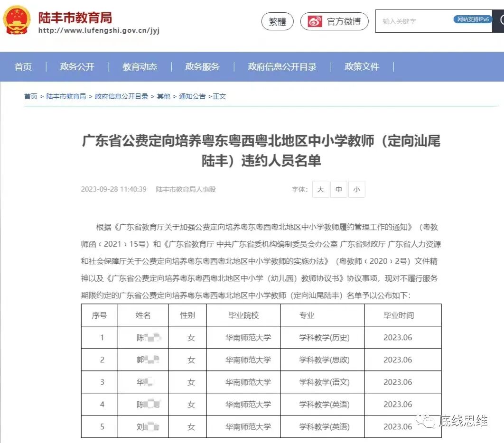Viewport: 504px width, 443px height.
Task: Click the 陆丰市教育局 site title
Action: tap(75, 18)
